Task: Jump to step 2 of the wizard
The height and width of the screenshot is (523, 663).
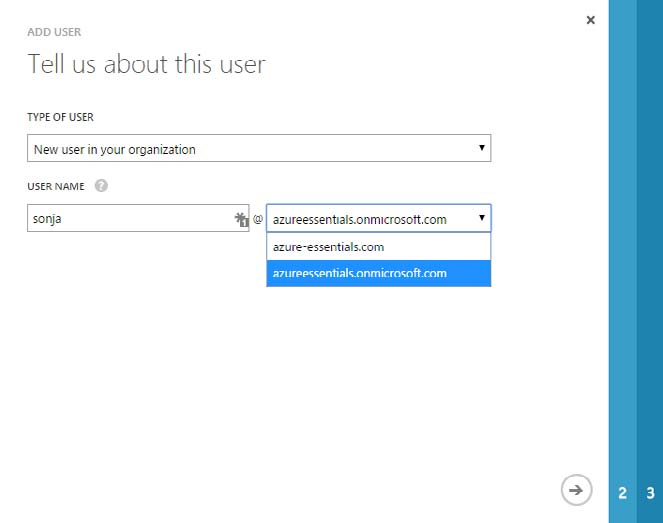Action: coord(622,493)
